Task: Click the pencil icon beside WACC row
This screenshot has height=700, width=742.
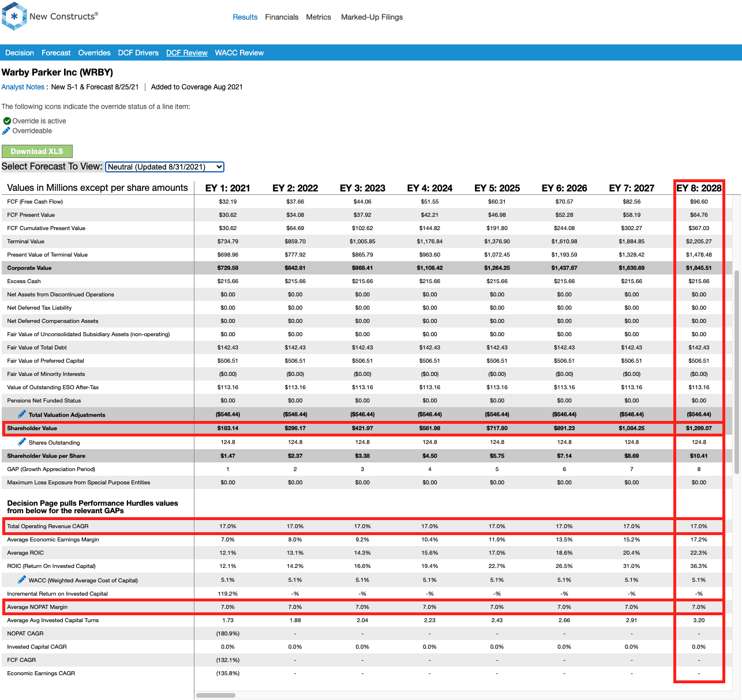Action: pyautogui.click(x=22, y=579)
